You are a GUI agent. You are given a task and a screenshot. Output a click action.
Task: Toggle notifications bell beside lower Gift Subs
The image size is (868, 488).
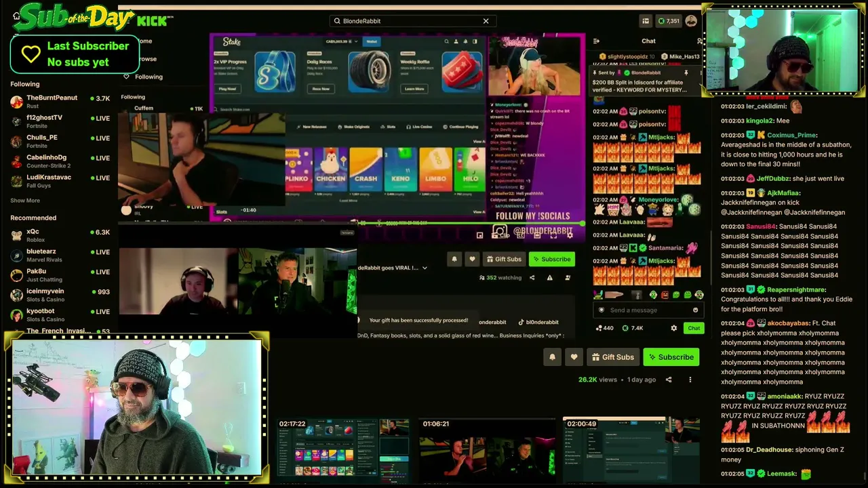[552, 357]
